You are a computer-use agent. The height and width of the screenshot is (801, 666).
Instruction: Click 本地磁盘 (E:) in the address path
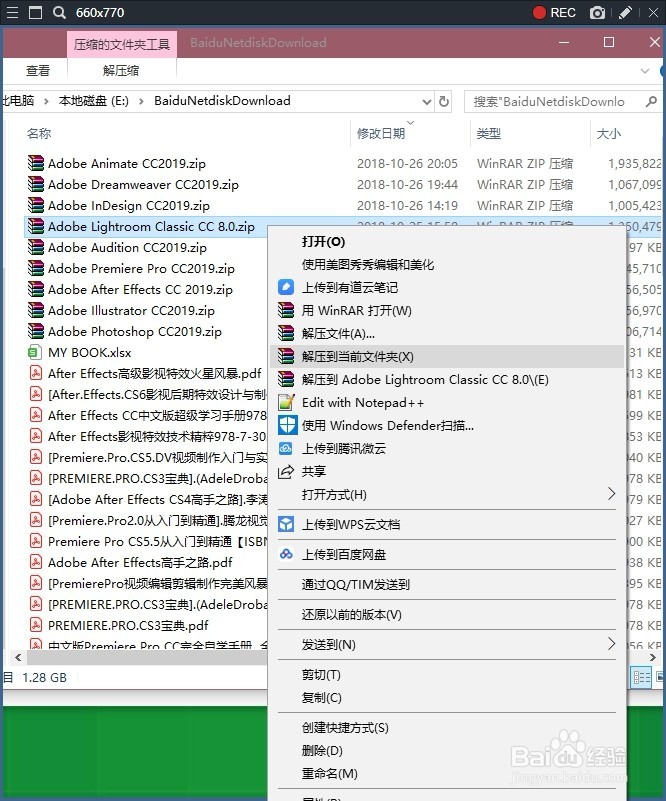[x=93, y=101]
